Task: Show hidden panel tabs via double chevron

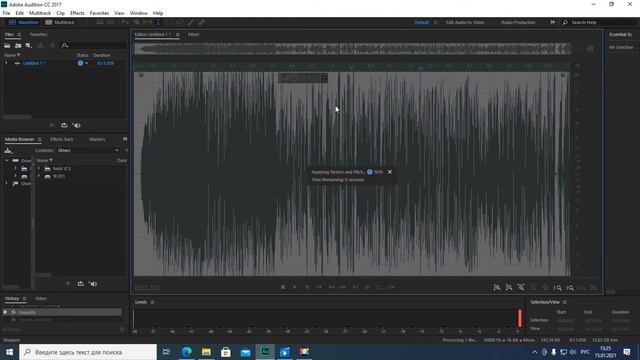Action: click(124, 139)
